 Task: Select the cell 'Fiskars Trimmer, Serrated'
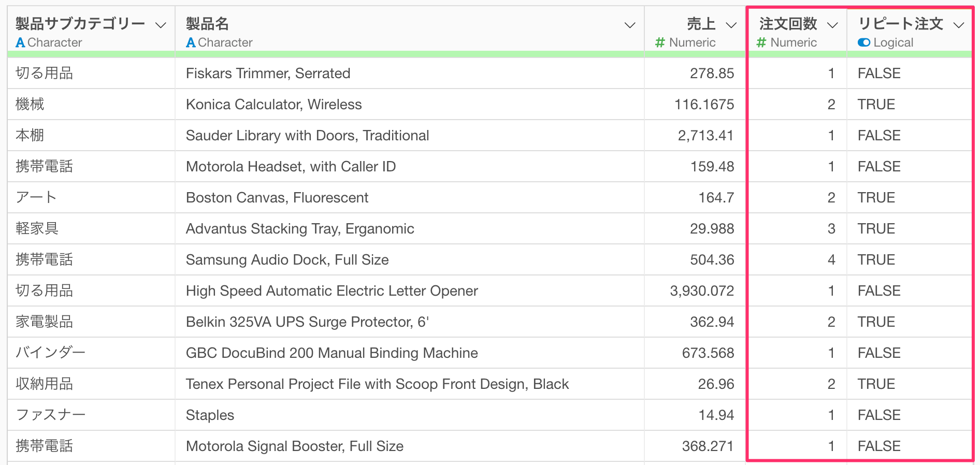point(410,74)
